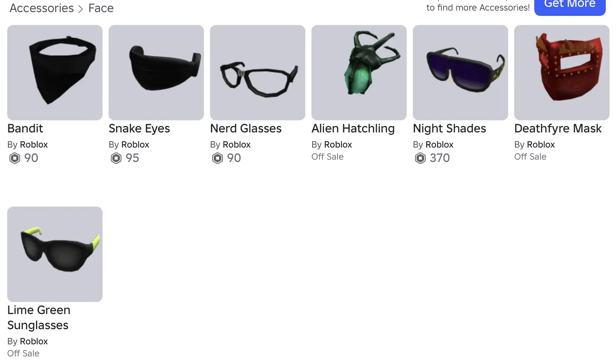Screen dimensions: 616x364
Task: Click the Bandit item title
Action: pos(25,129)
